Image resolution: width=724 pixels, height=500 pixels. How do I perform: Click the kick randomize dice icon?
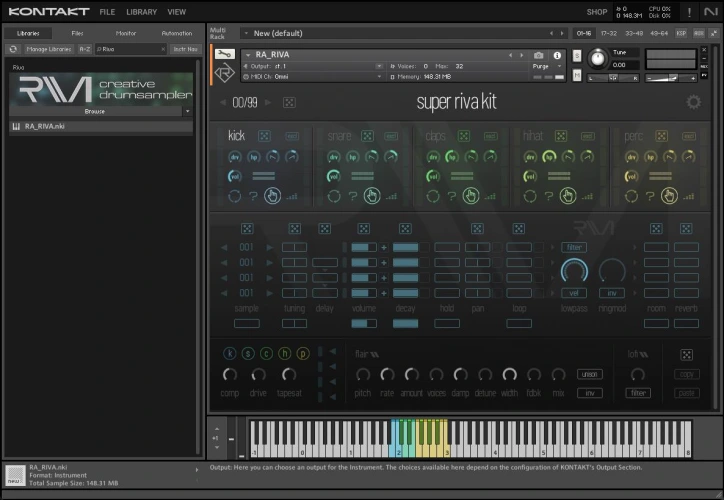point(264,136)
